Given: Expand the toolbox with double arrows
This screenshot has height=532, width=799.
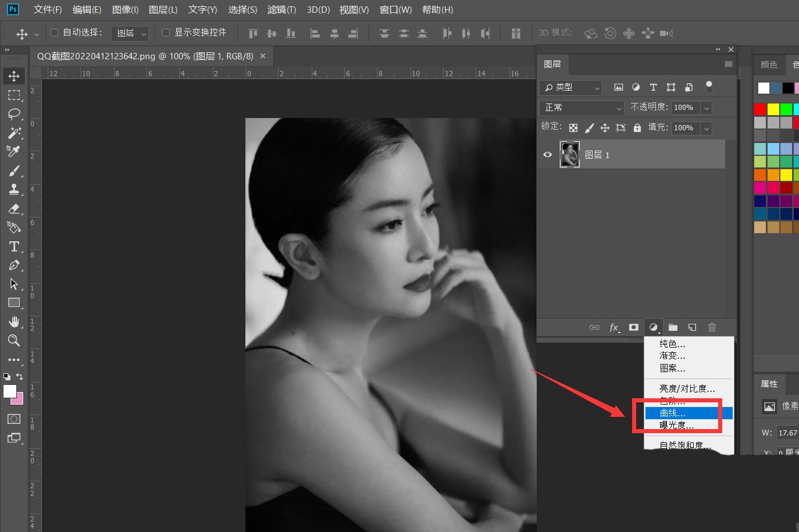Looking at the screenshot, I should tap(8, 50).
